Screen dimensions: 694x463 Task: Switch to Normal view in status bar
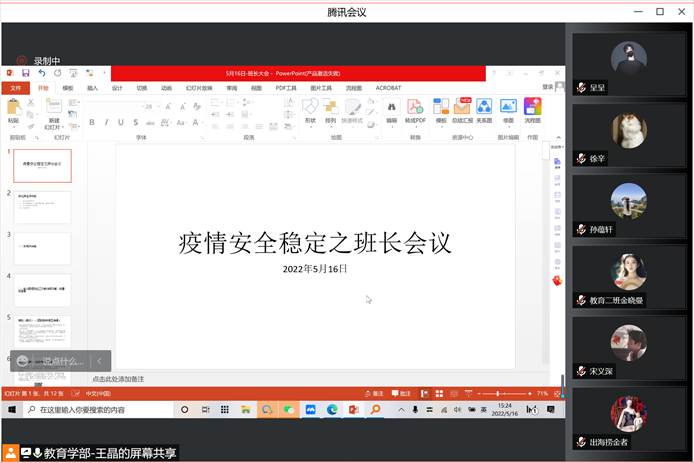click(x=425, y=394)
